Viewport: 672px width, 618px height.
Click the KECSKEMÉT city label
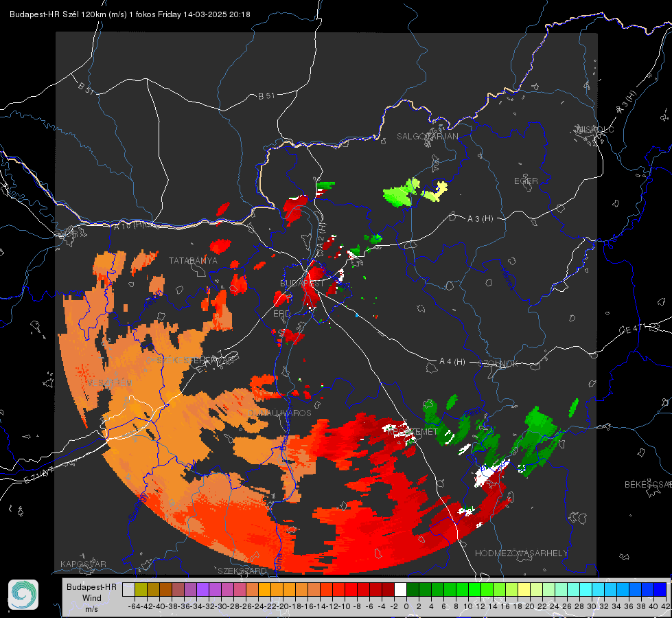[x=412, y=432]
